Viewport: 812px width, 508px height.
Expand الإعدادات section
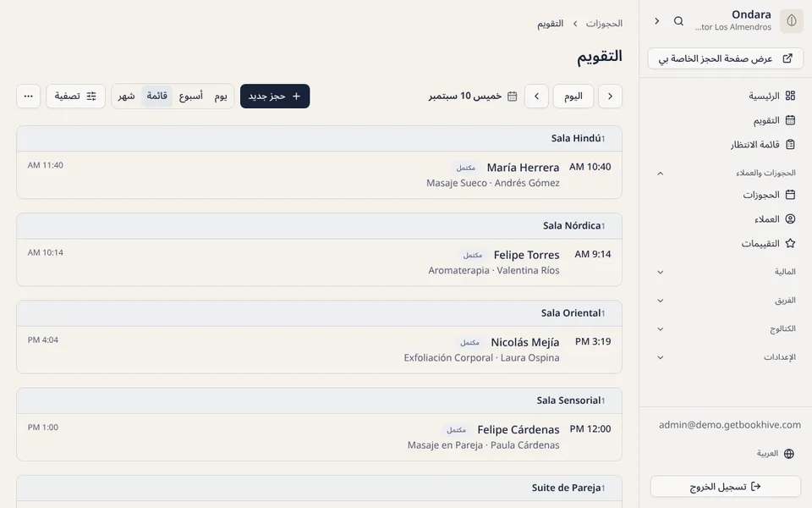click(x=726, y=357)
